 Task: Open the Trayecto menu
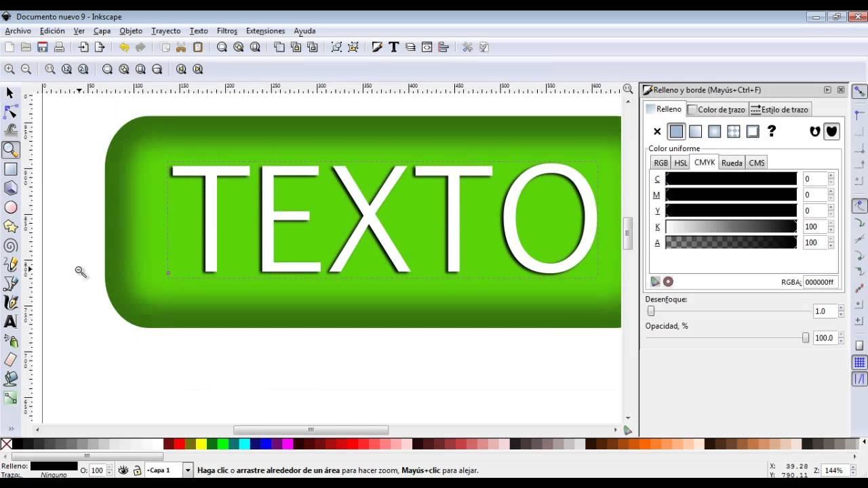165,30
